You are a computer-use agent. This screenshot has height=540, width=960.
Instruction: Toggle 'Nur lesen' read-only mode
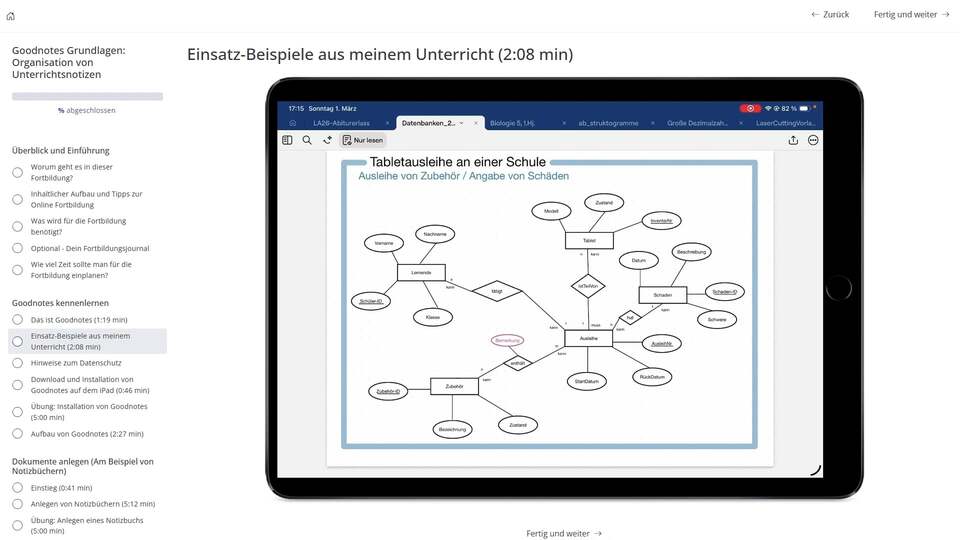pyautogui.click(x=363, y=140)
